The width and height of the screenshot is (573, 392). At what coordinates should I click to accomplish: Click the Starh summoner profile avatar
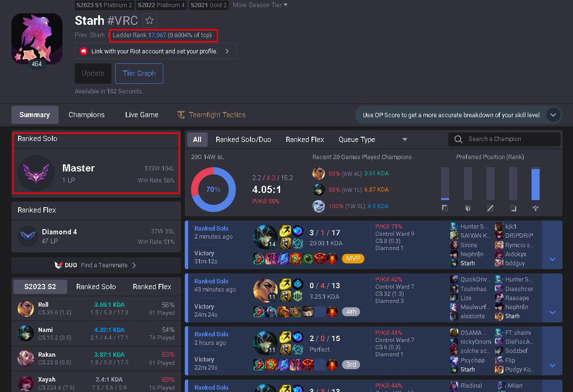37,39
